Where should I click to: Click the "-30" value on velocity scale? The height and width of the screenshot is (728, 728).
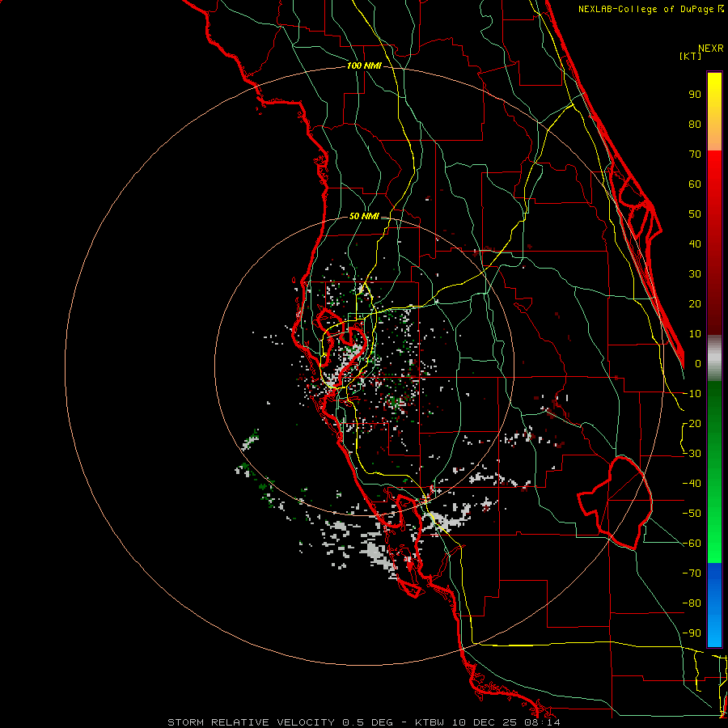click(692, 454)
